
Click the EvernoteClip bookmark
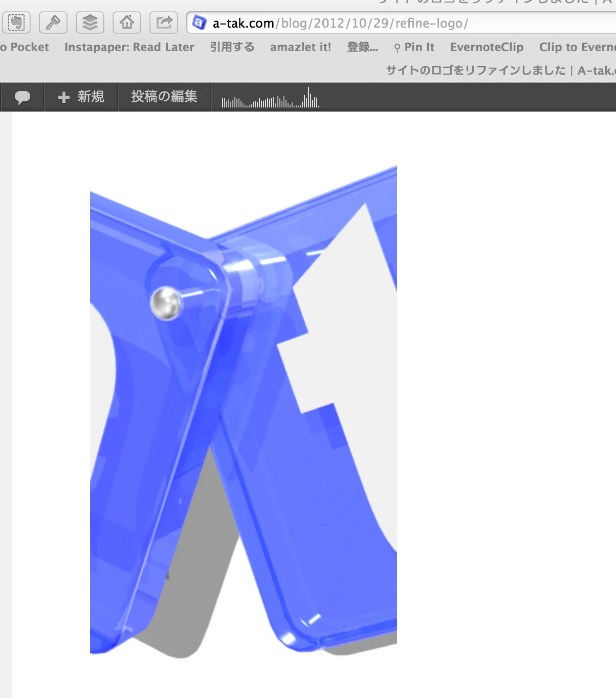coord(487,47)
